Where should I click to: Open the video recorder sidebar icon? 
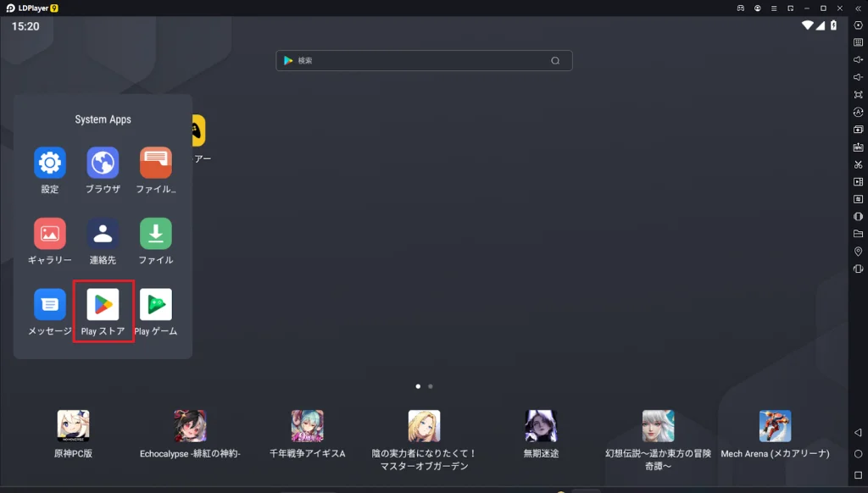pyautogui.click(x=858, y=181)
